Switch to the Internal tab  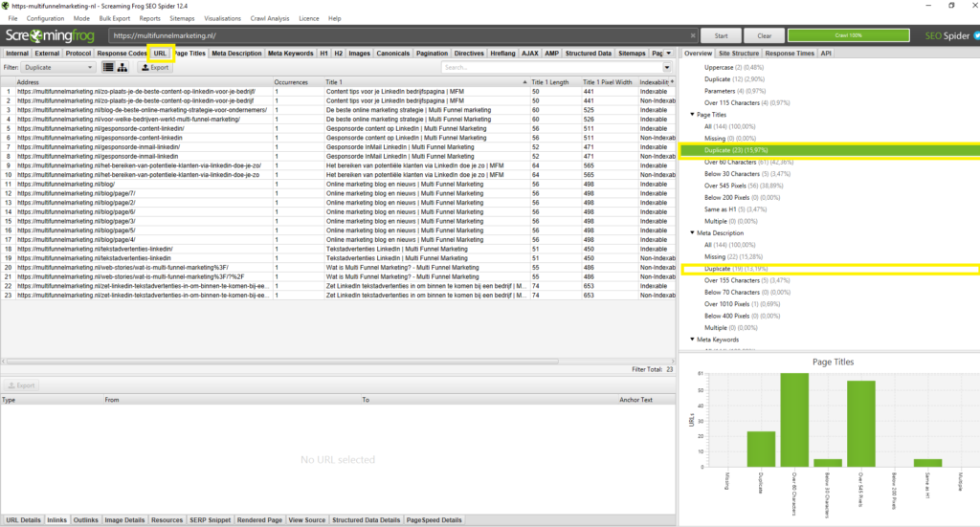point(17,53)
